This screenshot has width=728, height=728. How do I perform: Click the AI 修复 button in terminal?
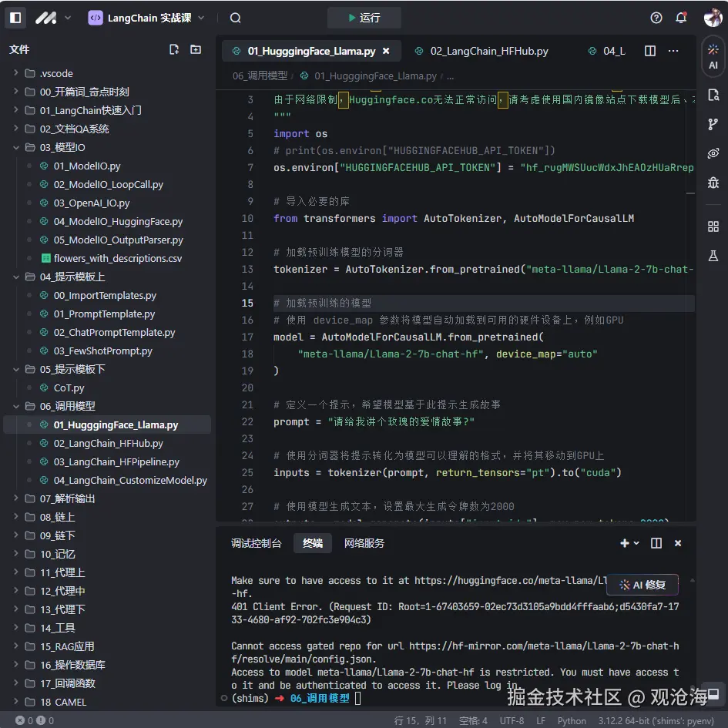[642, 585]
